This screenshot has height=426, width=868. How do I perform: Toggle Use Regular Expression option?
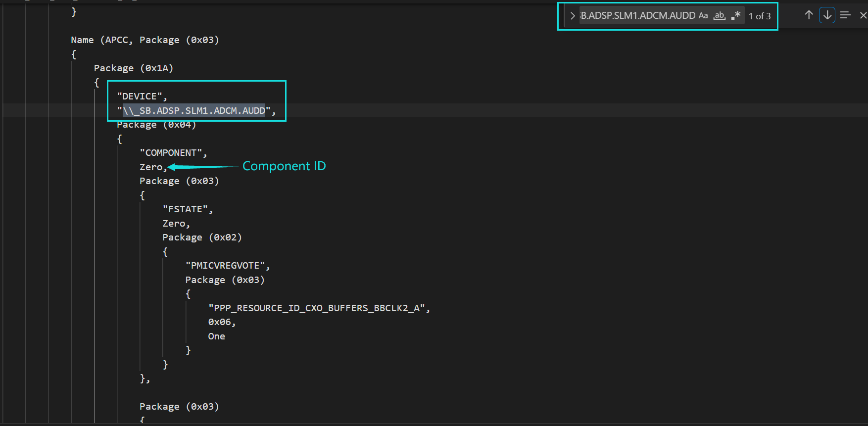(736, 15)
